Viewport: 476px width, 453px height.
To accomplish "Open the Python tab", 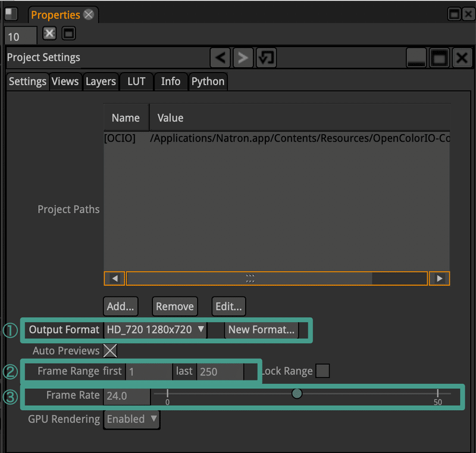I will point(208,82).
